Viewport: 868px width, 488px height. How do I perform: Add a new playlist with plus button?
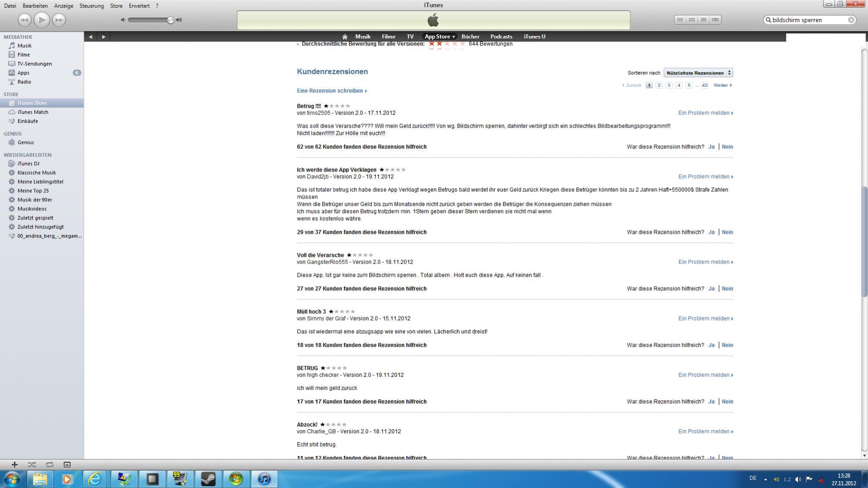pos(14,464)
